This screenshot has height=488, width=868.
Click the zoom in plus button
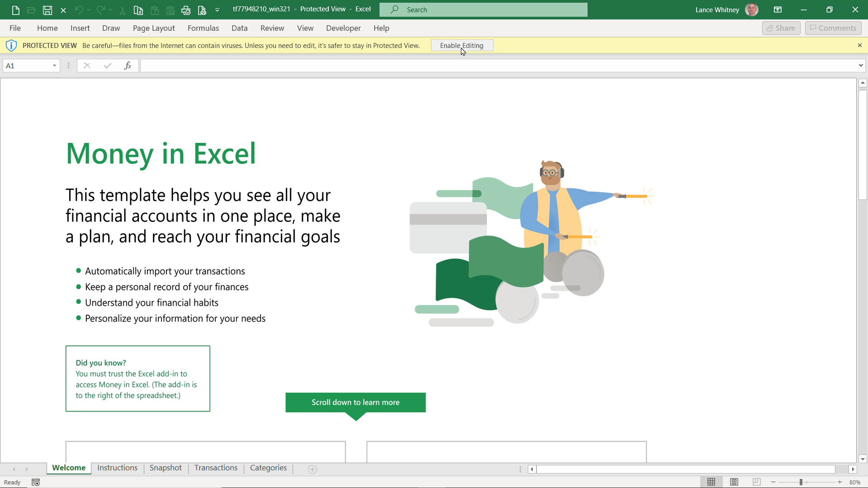pos(840,482)
